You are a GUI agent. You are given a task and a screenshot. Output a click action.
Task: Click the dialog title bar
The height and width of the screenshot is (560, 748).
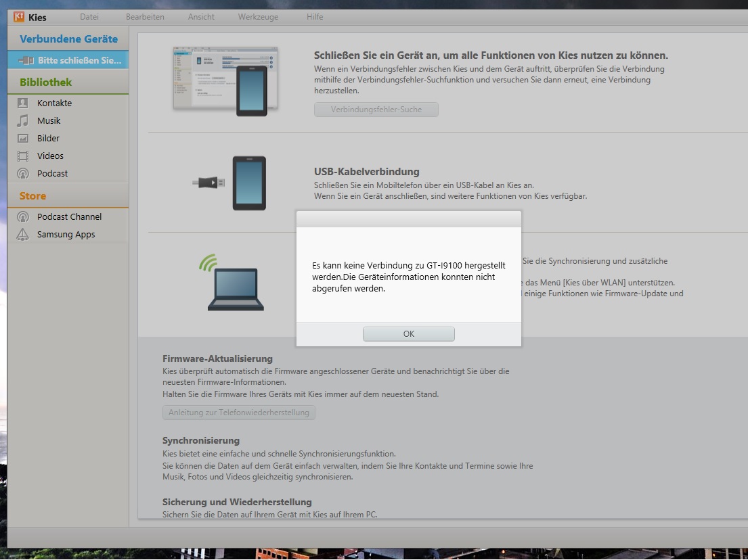tap(409, 219)
